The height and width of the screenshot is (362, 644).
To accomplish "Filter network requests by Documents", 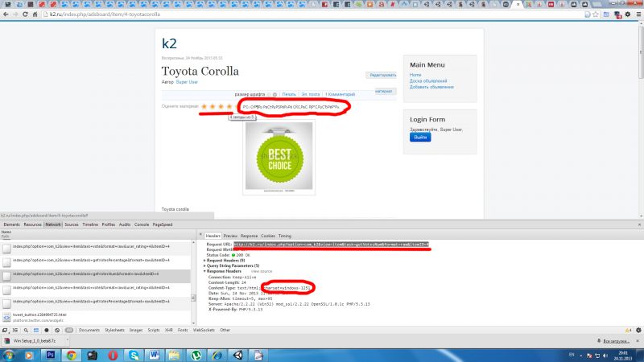I will (x=89, y=330).
